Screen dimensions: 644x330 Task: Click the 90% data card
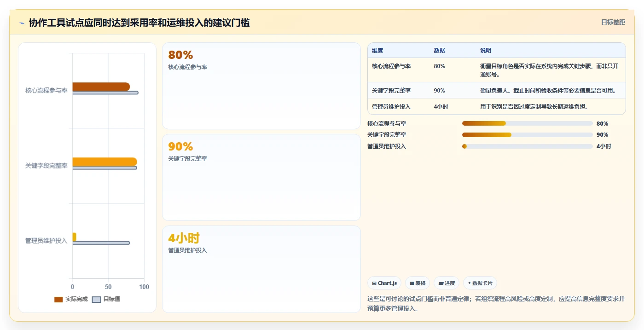(x=261, y=177)
